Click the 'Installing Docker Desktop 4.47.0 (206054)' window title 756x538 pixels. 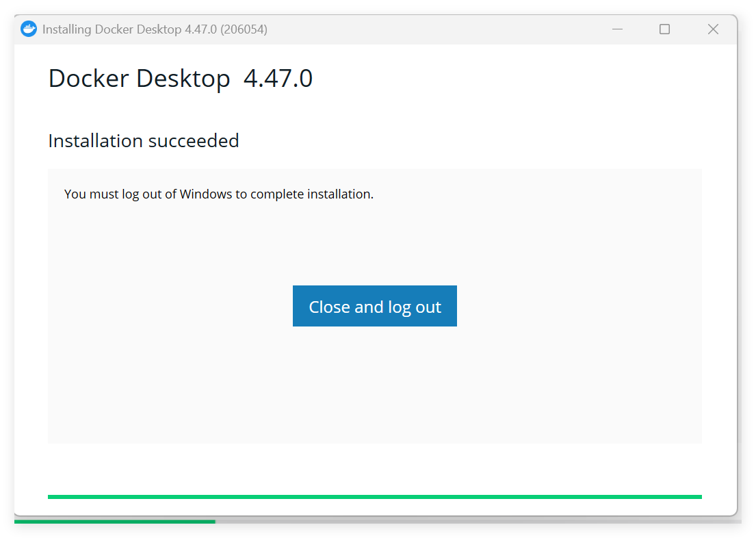[x=155, y=29]
